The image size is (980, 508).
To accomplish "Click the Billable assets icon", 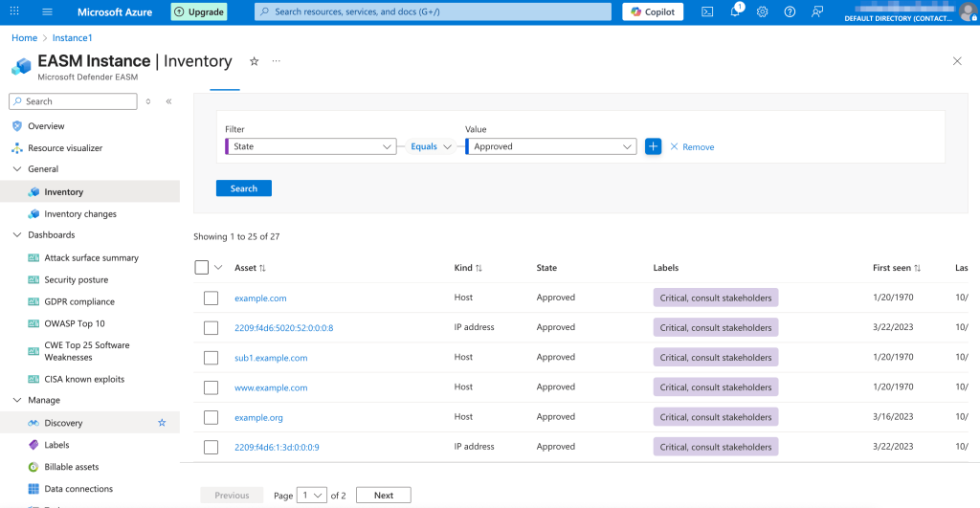I will coord(33,467).
